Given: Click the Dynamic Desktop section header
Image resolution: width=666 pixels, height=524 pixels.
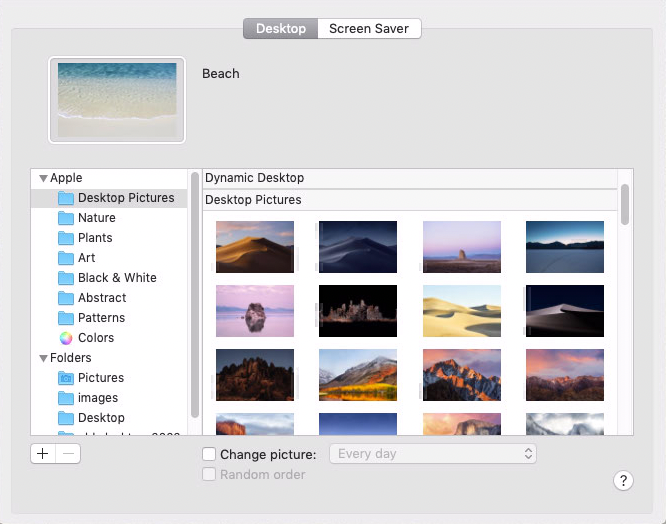Looking at the screenshot, I should click(x=410, y=178).
